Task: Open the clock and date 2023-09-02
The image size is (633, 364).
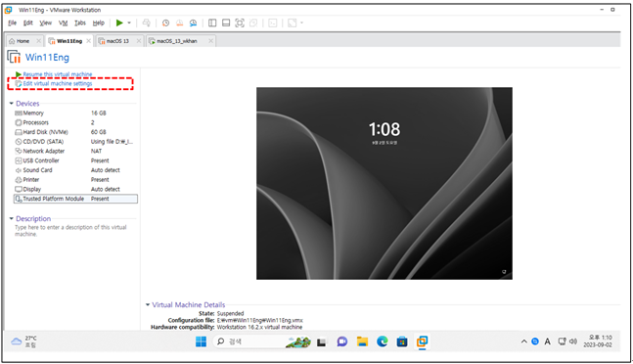Action: 598,341
